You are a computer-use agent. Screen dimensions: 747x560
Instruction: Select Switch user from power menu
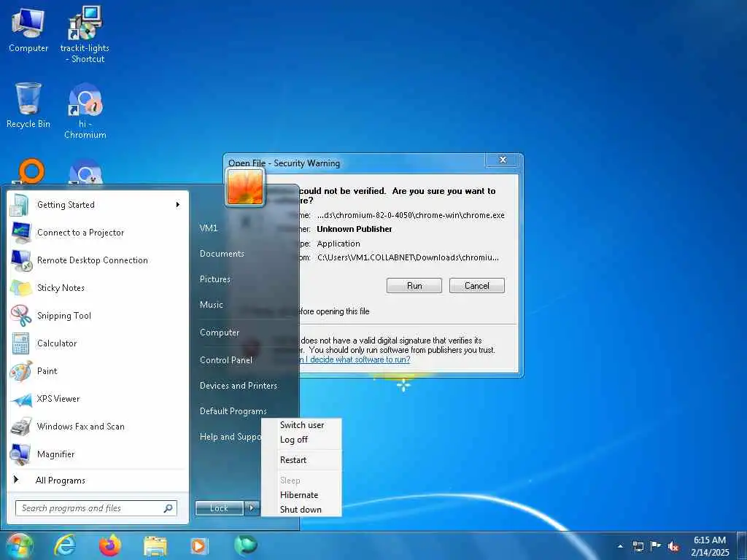pyautogui.click(x=301, y=425)
